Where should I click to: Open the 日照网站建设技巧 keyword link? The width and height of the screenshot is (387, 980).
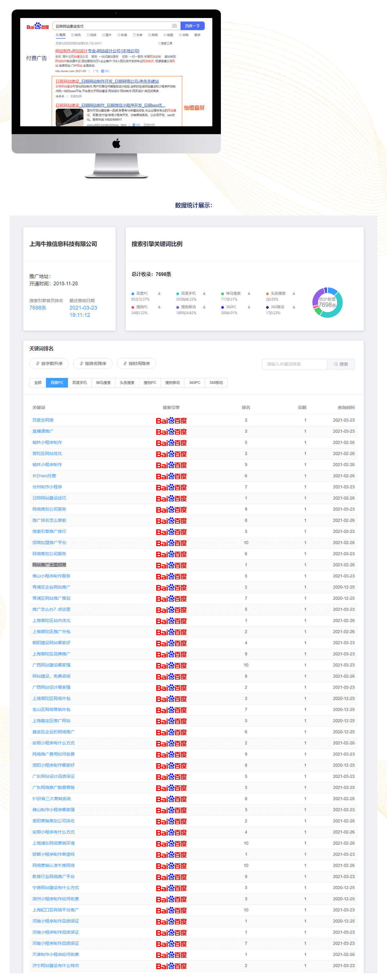click(x=49, y=498)
